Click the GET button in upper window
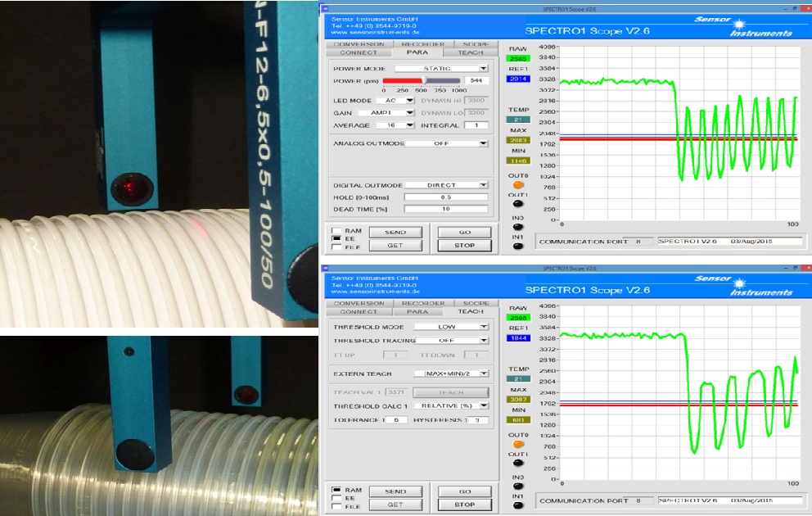The image size is (812, 516). [x=395, y=246]
